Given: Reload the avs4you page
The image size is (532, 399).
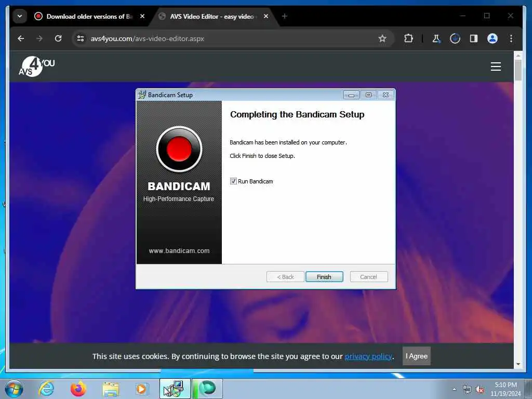Looking at the screenshot, I should [x=58, y=38].
